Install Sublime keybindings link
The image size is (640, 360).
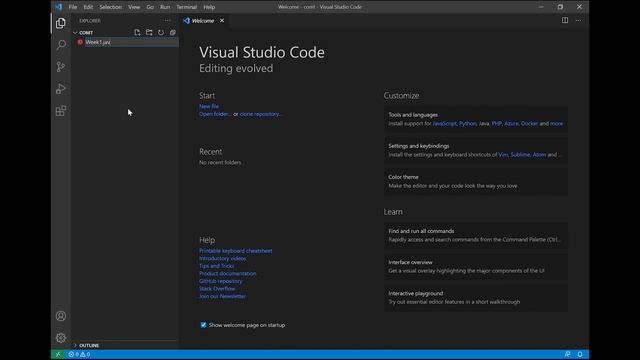pyautogui.click(x=520, y=155)
